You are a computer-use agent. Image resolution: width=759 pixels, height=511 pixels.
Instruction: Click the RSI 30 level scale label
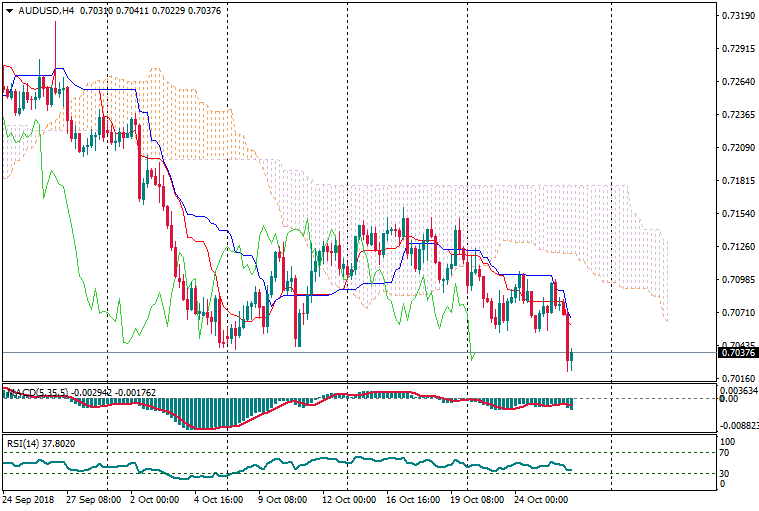click(x=727, y=473)
